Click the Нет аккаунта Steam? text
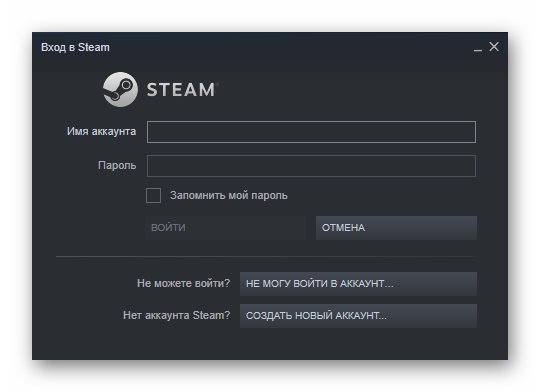The width and height of the screenshot is (540, 392). 176,315
